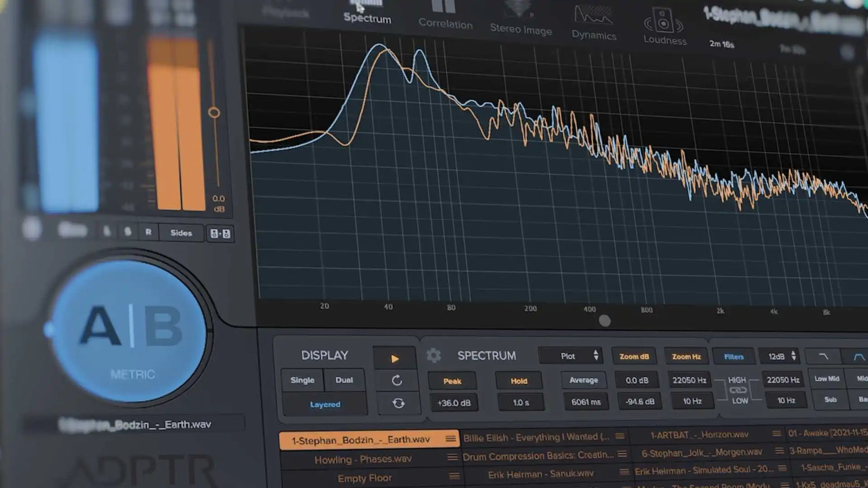
Task: Open the Loudness speaker icon view
Action: coord(664,24)
